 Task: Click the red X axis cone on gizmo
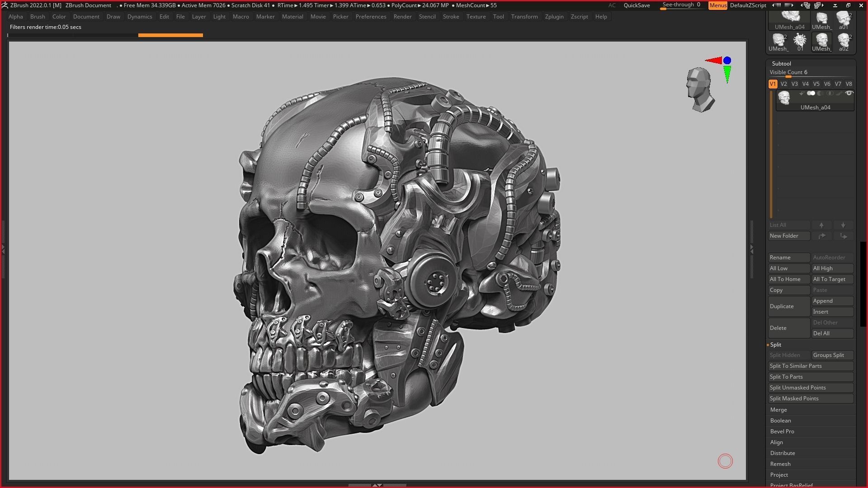tap(713, 60)
